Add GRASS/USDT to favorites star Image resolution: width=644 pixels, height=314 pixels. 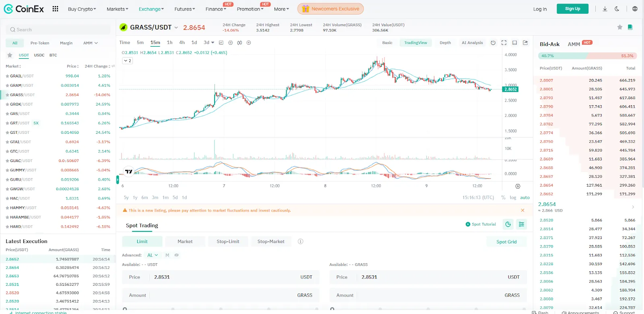click(x=620, y=27)
